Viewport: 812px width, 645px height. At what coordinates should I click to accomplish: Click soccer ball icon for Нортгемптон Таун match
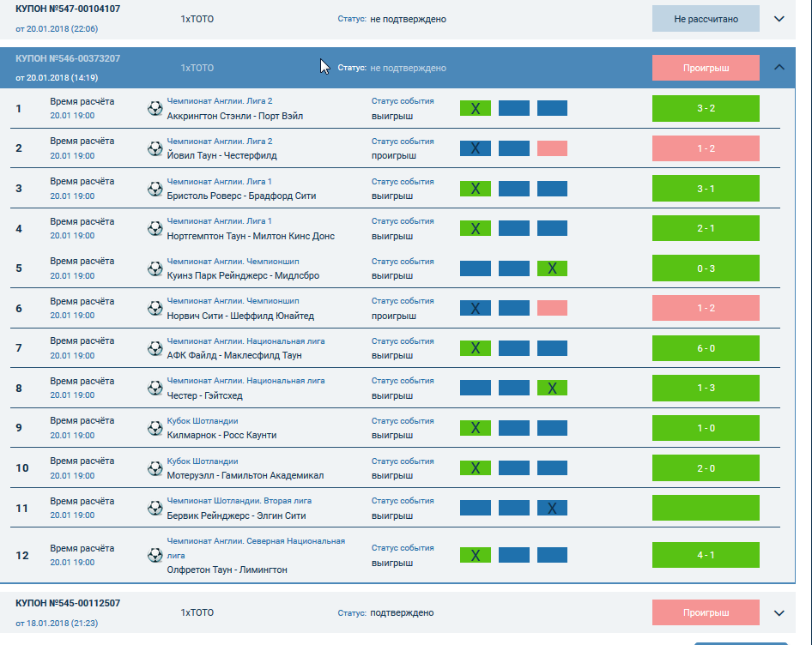[x=155, y=228]
